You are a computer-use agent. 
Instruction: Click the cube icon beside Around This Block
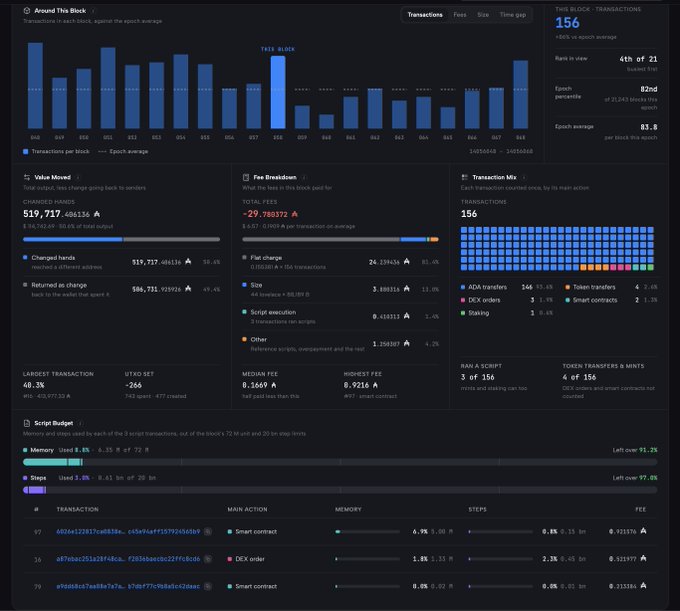tap(27, 10)
